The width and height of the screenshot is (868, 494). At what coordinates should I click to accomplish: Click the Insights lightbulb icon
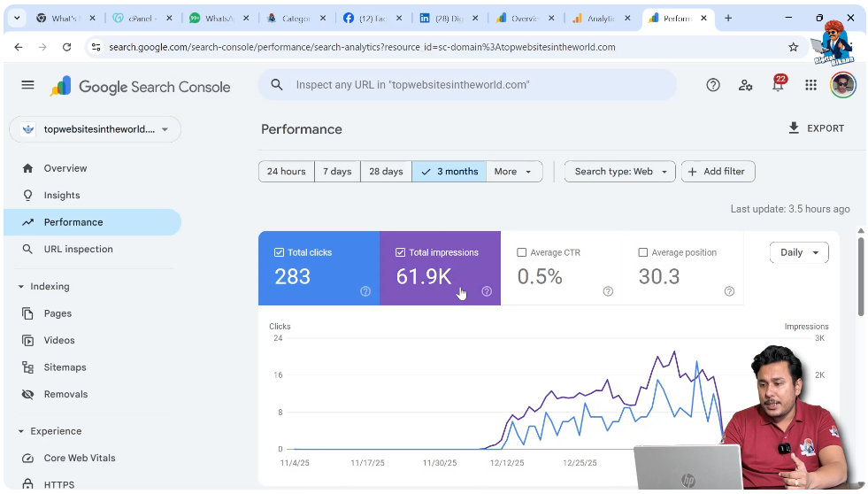coord(27,195)
